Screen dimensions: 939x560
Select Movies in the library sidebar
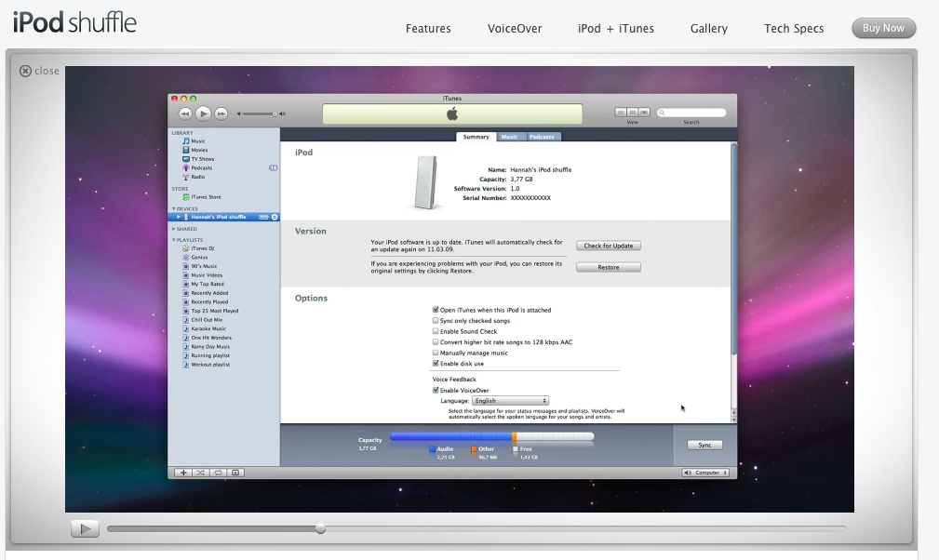[x=199, y=150]
